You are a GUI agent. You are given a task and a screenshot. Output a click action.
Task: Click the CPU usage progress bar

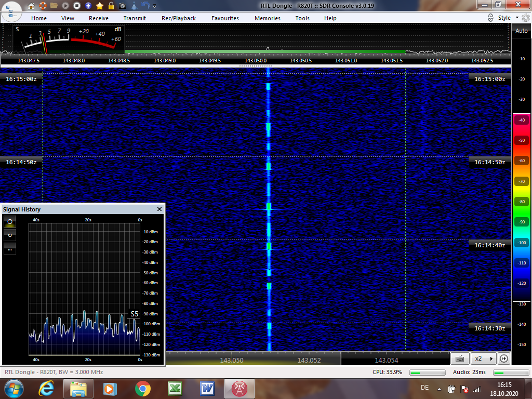428,373
